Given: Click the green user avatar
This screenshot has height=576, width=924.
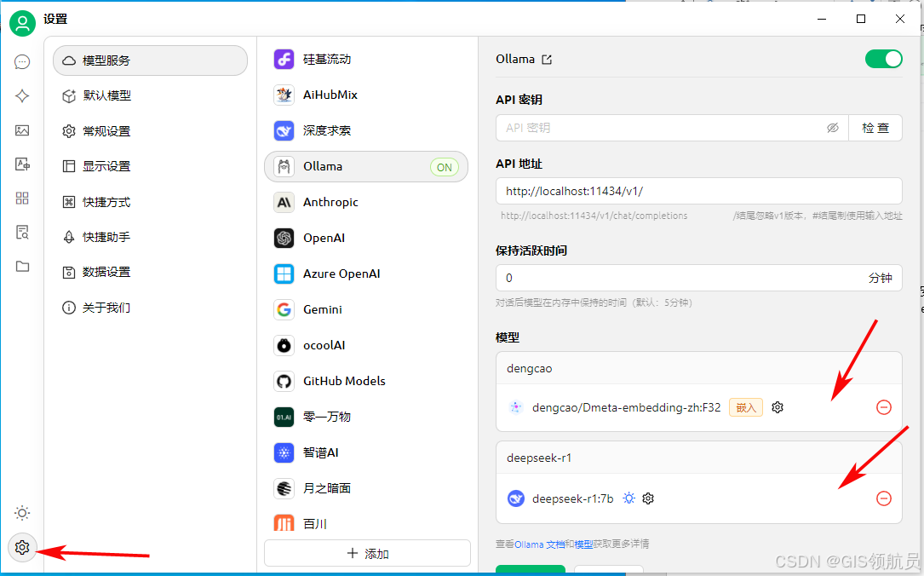Looking at the screenshot, I should click(x=22, y=24).
